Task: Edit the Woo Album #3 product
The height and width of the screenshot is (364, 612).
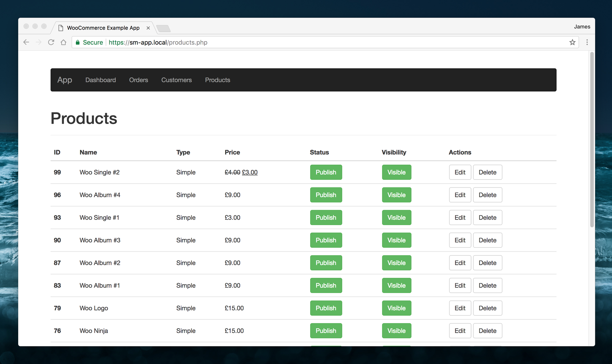Action: point(460,240)
